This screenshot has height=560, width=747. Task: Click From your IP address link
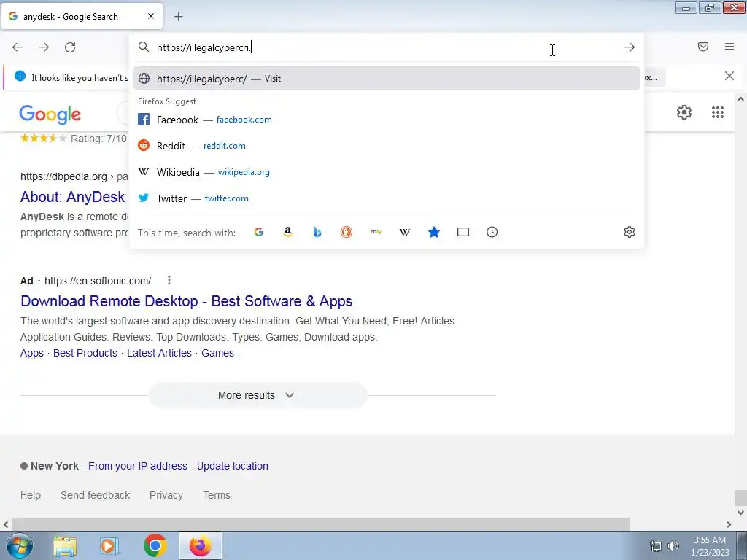(138, 466)
